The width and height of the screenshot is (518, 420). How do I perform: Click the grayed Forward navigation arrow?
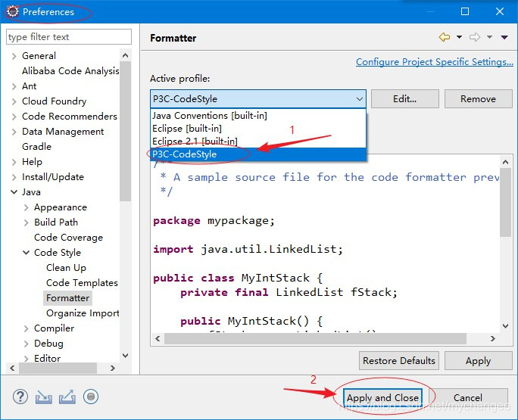pyautogui.click(x=475, y=37)
